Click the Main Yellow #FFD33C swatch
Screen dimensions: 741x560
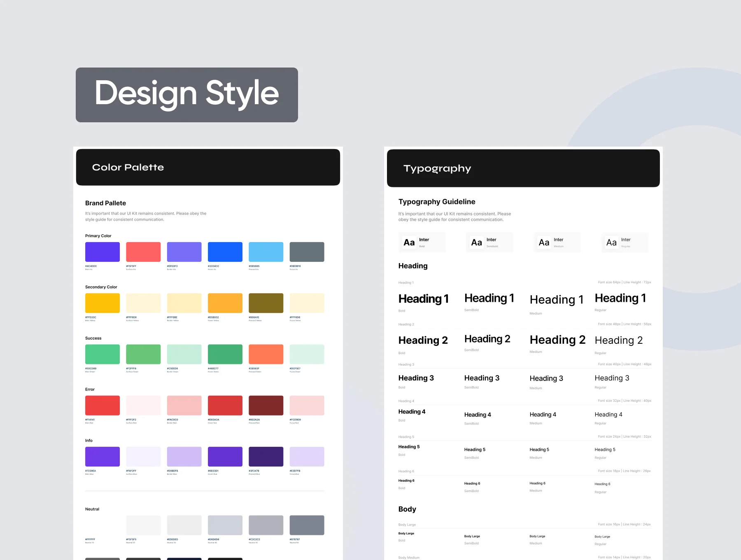coord(103,303)
